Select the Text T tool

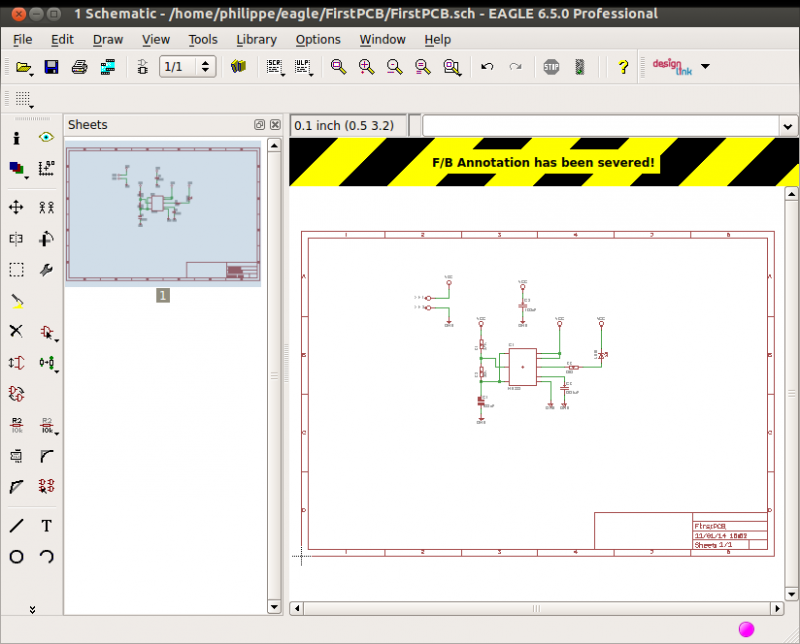pos(46,526)
